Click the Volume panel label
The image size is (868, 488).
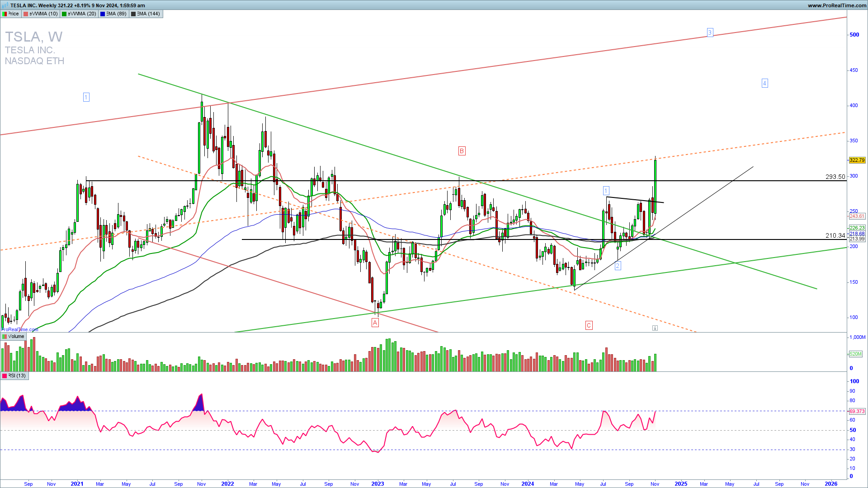pos(13,336)
